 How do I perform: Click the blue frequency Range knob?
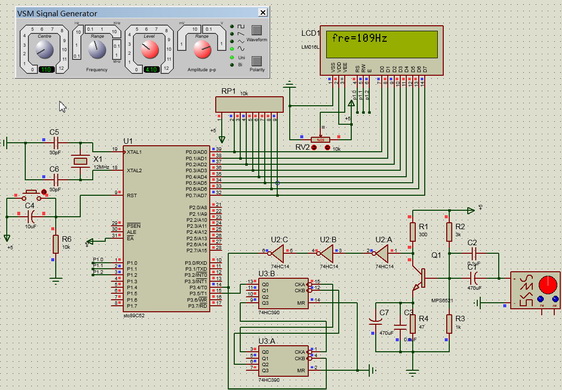(97, 49)
